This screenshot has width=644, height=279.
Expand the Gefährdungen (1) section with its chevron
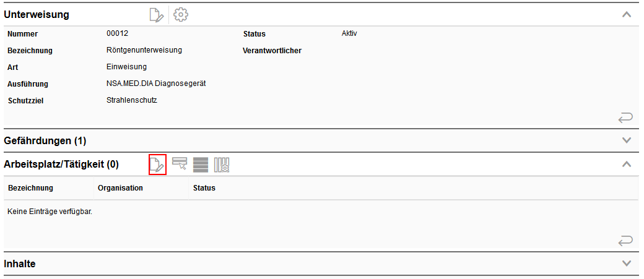tap(626, 140)
